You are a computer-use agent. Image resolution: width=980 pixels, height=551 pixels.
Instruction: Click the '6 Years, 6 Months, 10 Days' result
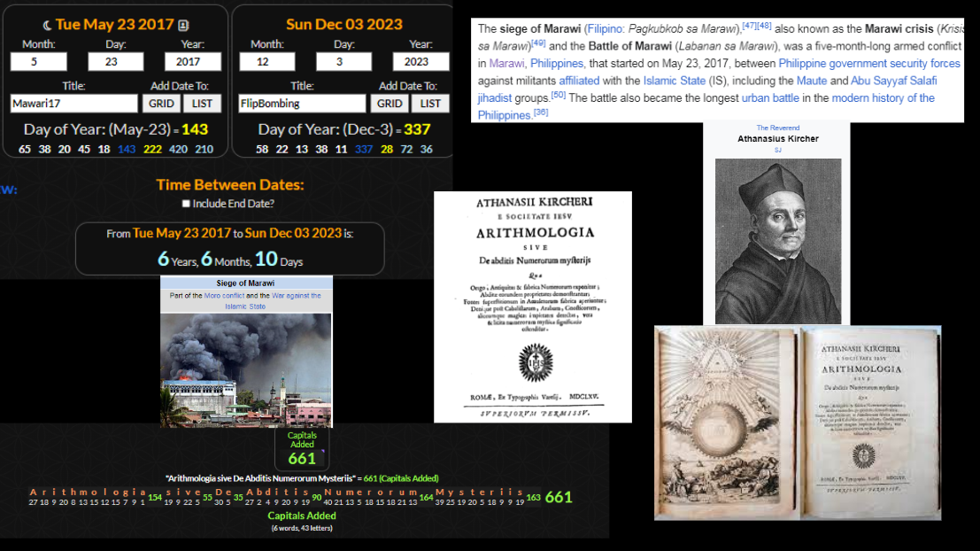230,259
